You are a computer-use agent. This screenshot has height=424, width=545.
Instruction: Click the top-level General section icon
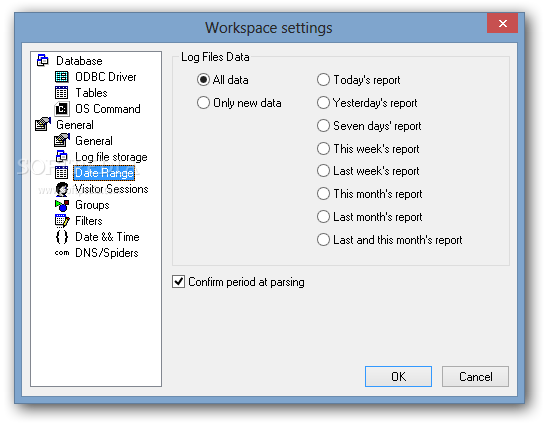[42, 124]
